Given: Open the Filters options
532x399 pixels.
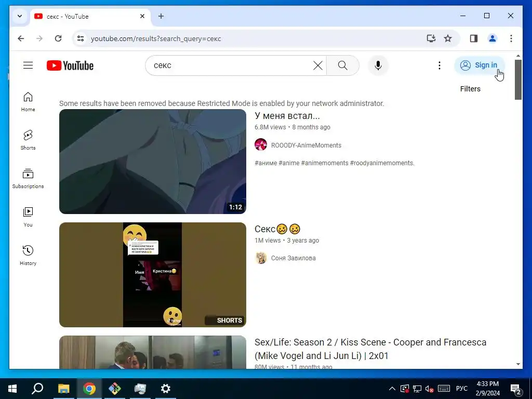Looking at the screenshot, I should pyautogui.click(x=470, y=89).
